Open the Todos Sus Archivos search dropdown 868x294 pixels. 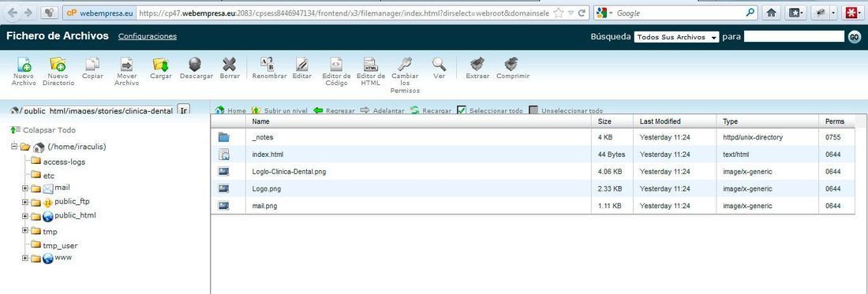click(676, 37)
